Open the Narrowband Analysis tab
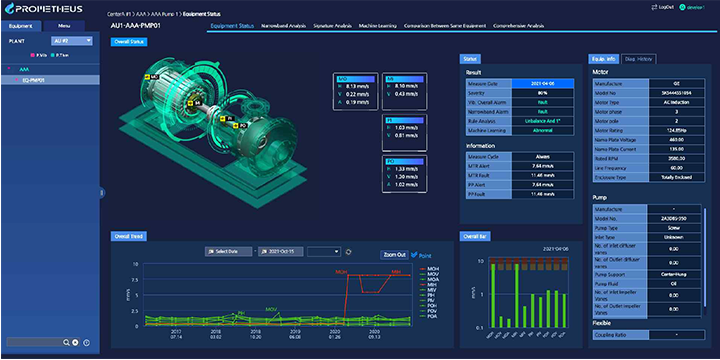 coord(283,26)
